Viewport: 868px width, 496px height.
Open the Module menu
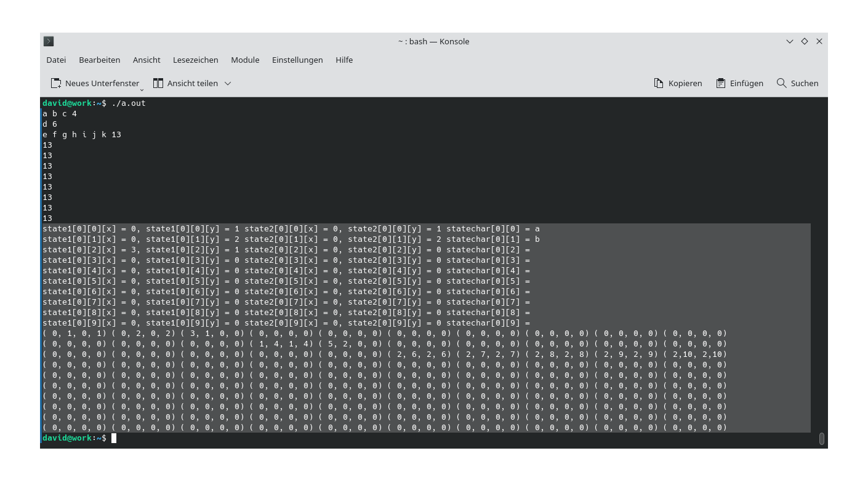[x=245, y=60]
